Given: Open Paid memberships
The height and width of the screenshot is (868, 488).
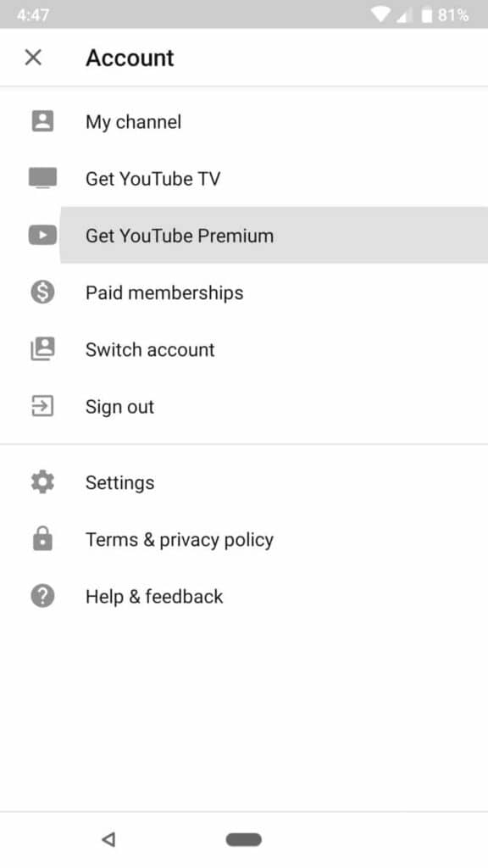Looking at the screenshot, I should tap(244, 292).
